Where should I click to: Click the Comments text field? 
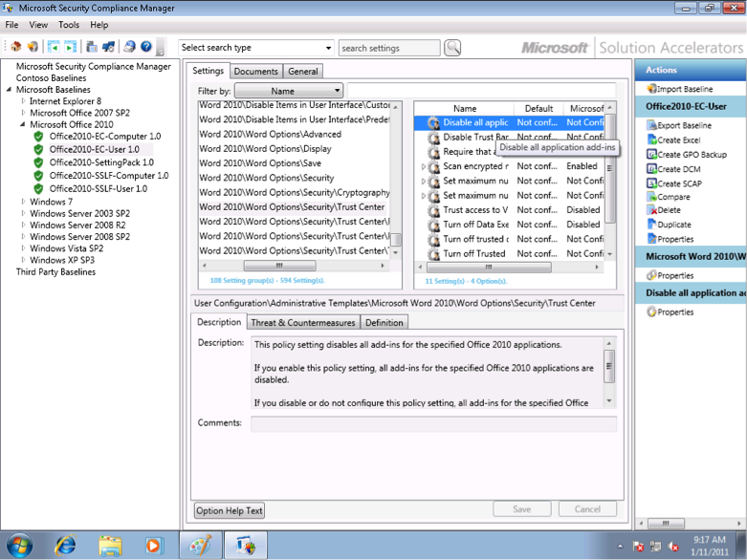point(433,424)
